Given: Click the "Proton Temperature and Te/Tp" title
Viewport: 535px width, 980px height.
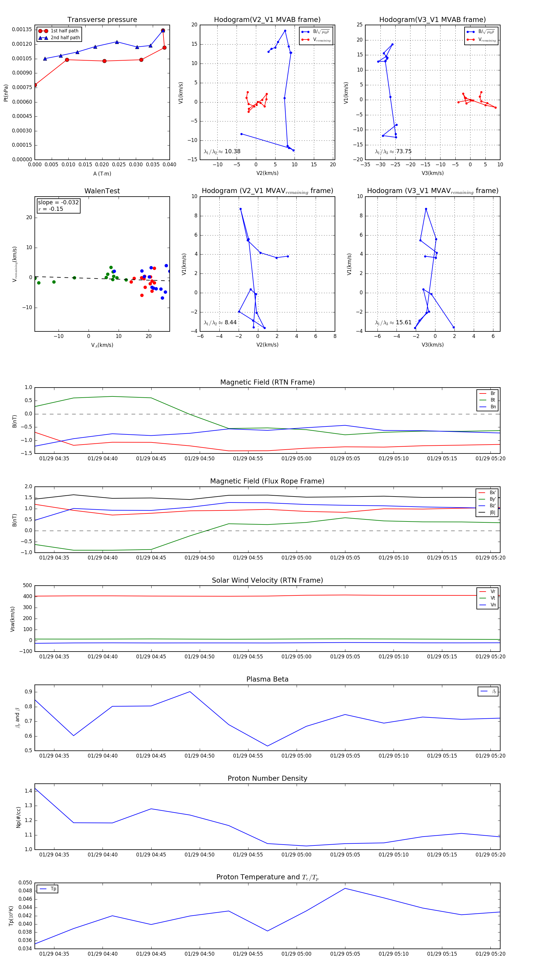Looking at the screenshot, I should pyautogui.click(x=267, y=877).
